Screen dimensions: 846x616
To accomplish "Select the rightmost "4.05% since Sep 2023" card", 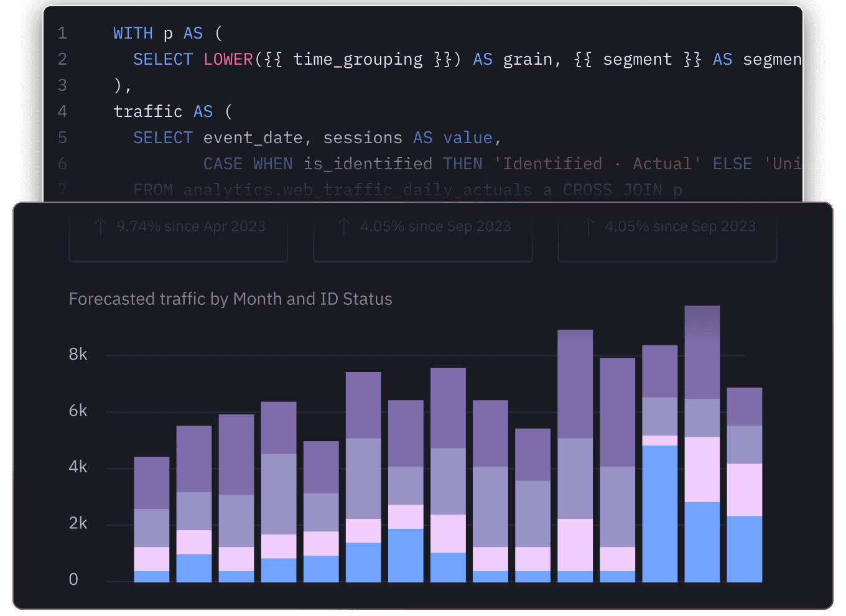I will (667, 235).
